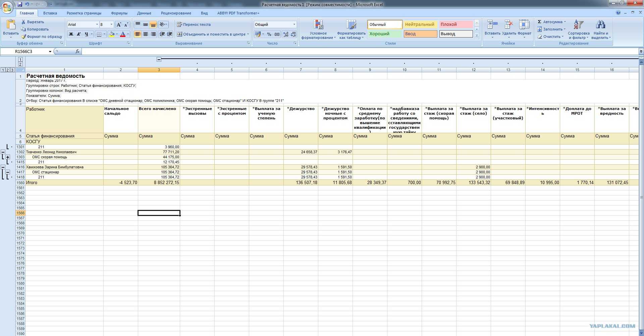The width and height of the screenshot is (644, 336).
Task: Toggle underline Ч formatting
Action: tap(87, 34)
